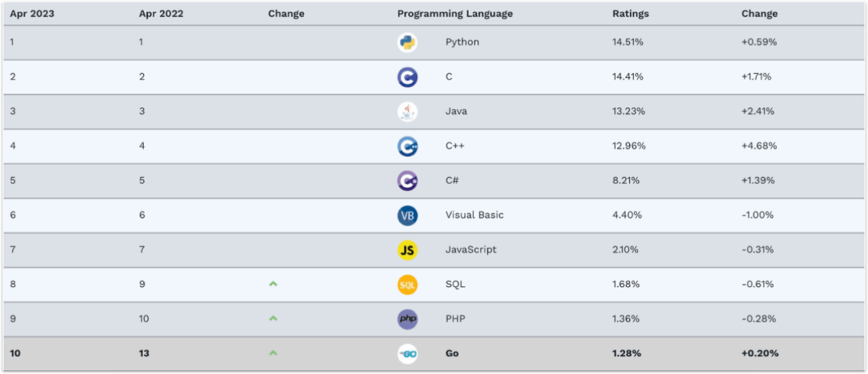Click the Go logo icon
The image size is (868, 374).
407,354
